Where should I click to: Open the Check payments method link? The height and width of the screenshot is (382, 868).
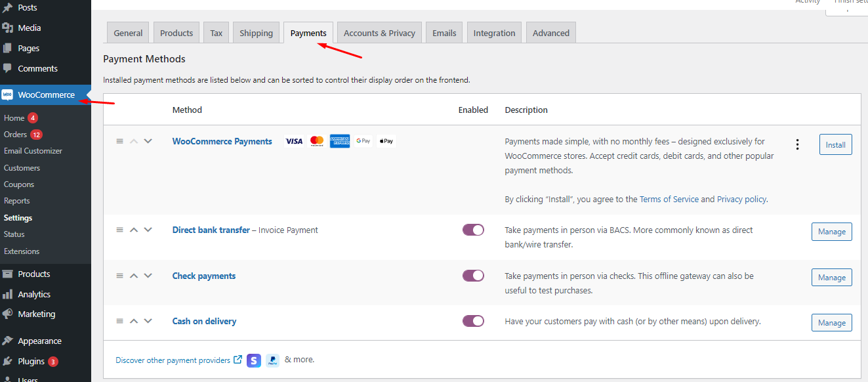coord(204,276)
